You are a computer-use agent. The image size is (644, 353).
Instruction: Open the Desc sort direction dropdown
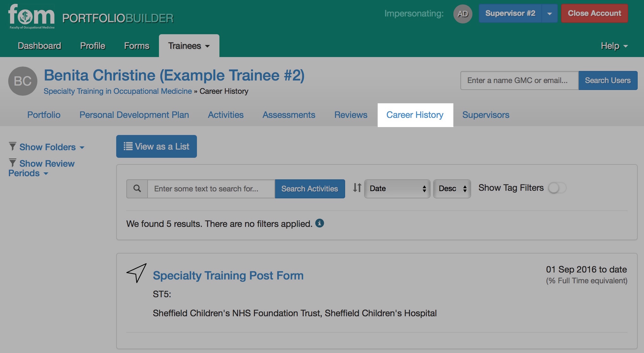(x=452, y=189)
